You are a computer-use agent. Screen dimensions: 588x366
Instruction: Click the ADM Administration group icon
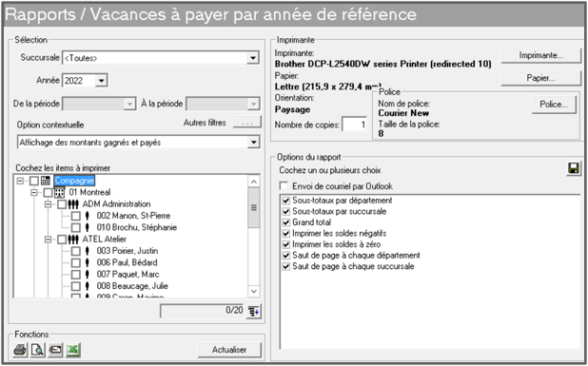(x=73, y=204)
